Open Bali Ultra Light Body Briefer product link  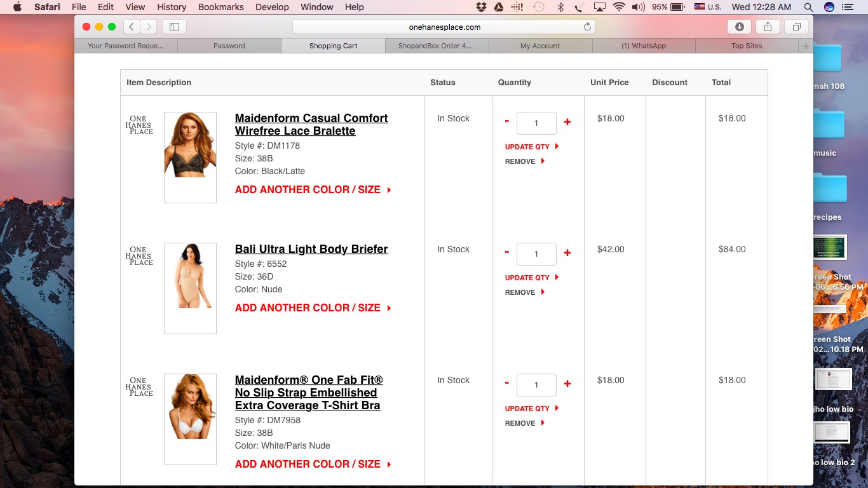(311, 249)
